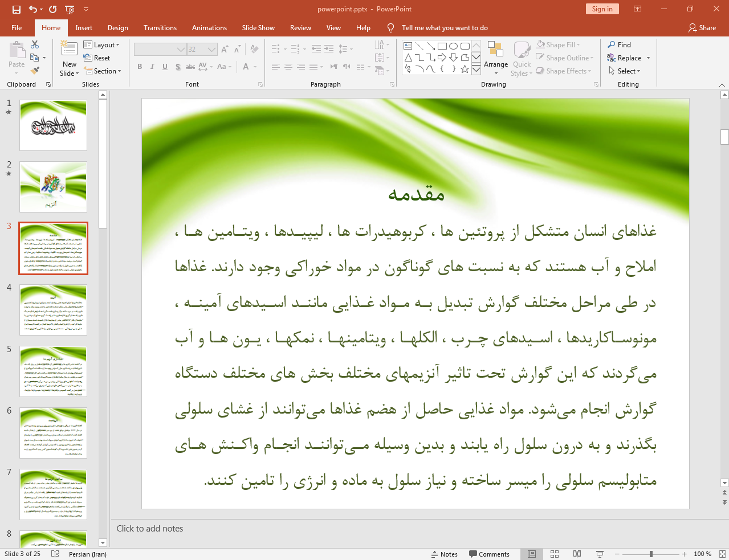Viewport: 729px width, 560px height.
Task: Reset the slide layout
Action: pos(97,58)
